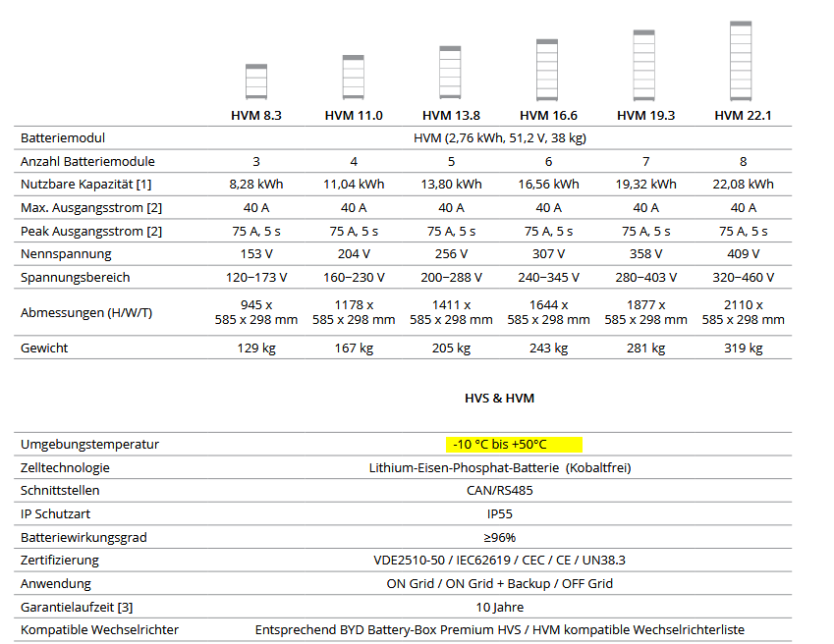The image size is (834, 644).
Task: Click the nominal voltage value 358 V
Action: tap(645, 254)
